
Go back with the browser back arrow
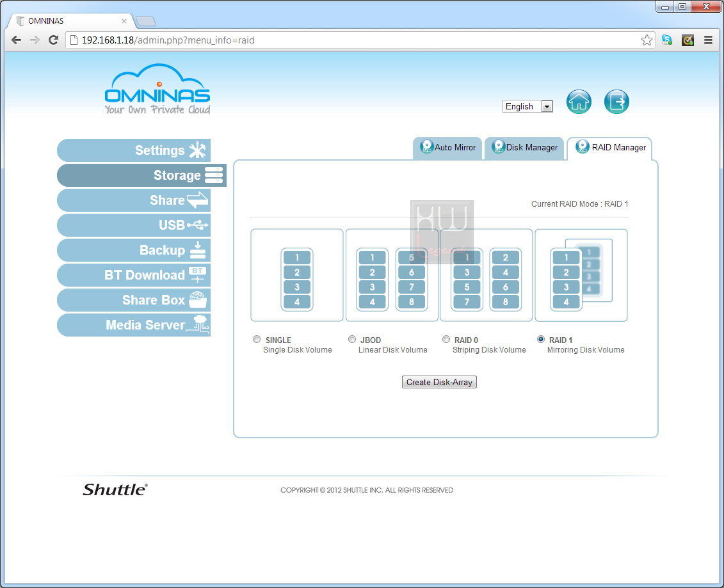(x=16, y=40)
